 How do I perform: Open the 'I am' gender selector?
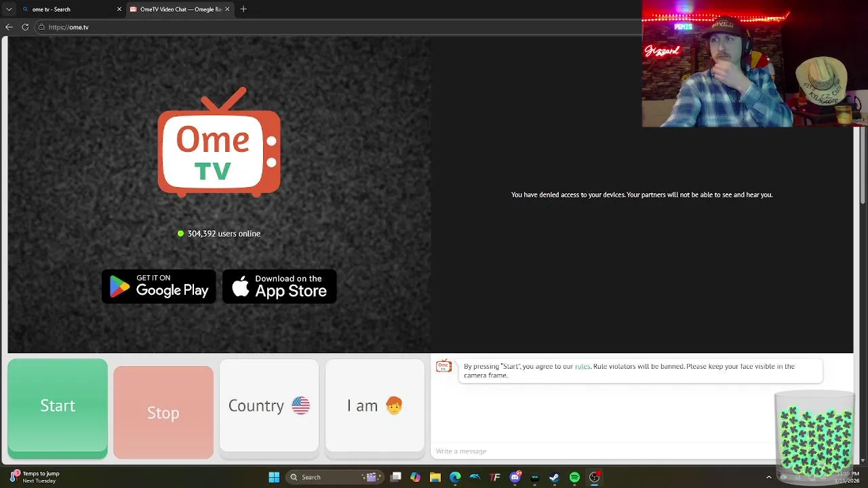(375, 405)
